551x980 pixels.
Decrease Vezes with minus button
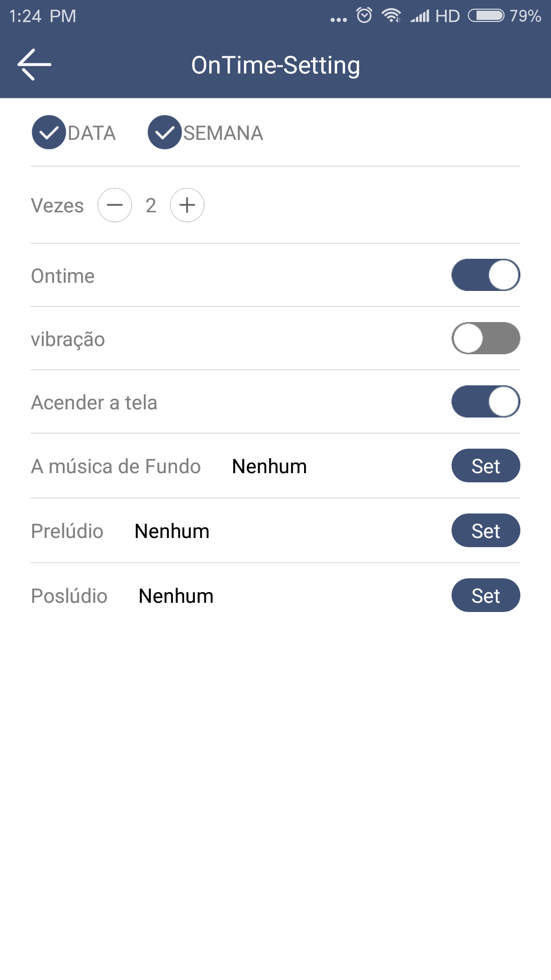tap(115, 205)
